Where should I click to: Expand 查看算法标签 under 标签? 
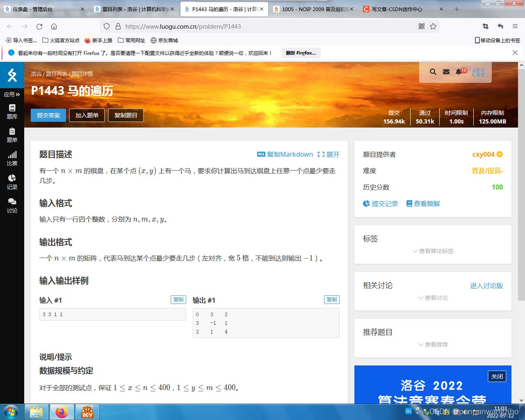[x=433, y=251]
